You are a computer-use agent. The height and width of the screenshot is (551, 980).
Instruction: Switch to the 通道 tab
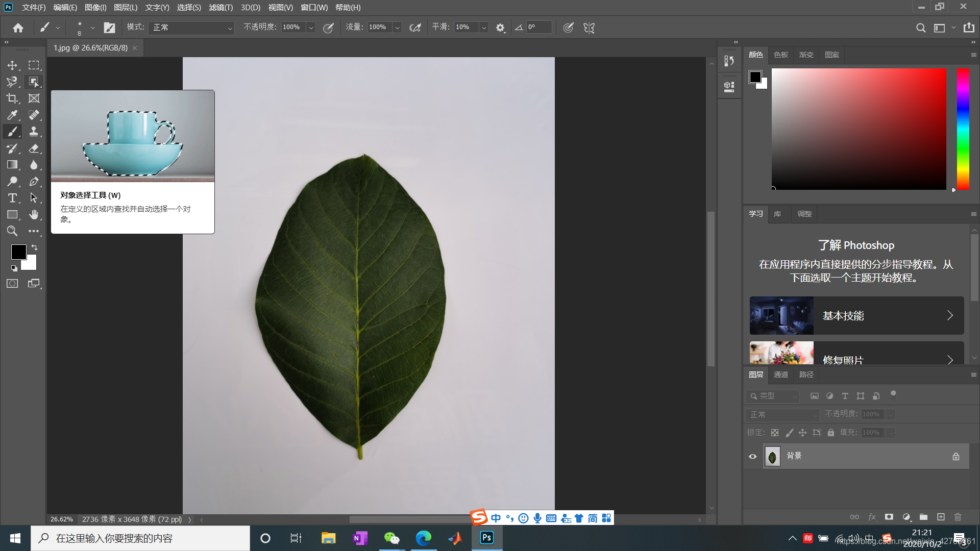[780, 374]
